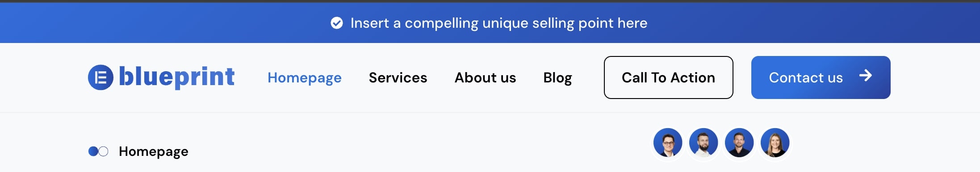Select the third man avatar

tap(739, 143)
